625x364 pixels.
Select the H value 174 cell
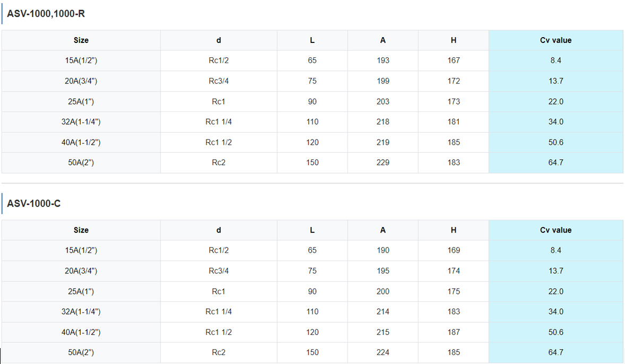(453, 271)
